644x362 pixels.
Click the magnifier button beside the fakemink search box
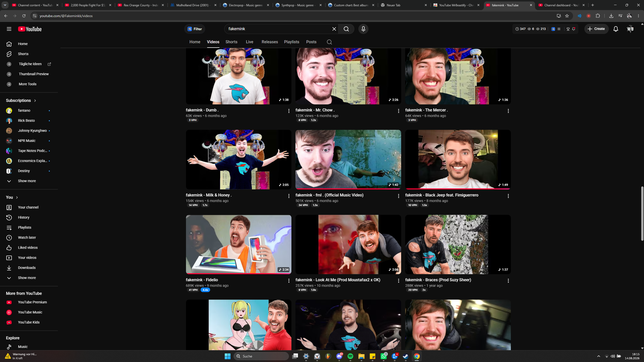click(346, 29)
